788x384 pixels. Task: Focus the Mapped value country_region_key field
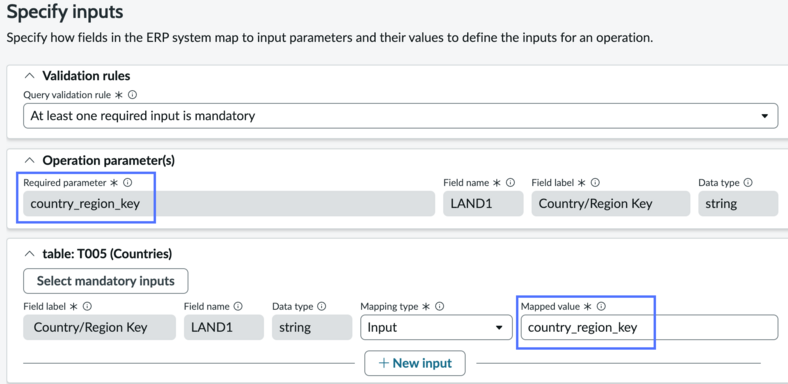pos(649,328)
